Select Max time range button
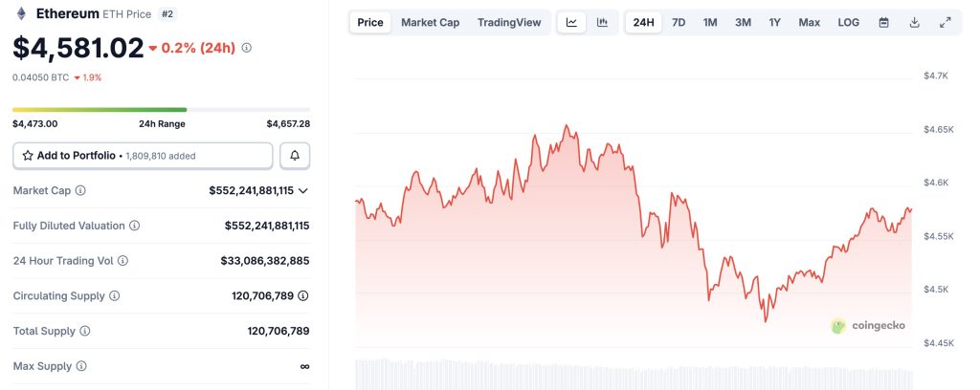This screenshot has height=390, width=980. point(809,22)
